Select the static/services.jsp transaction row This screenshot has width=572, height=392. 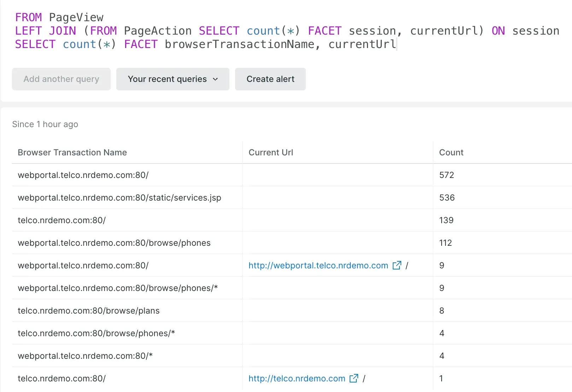(119, 198)
